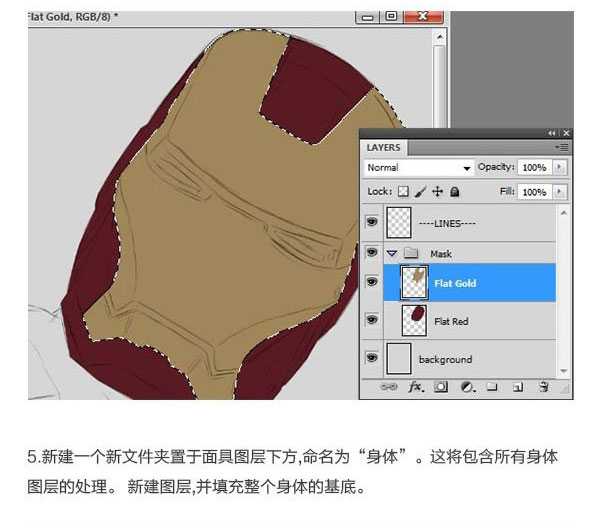The image size is (600, 528).
Task: Collapse the Mask group
Action: (x=392, y=254)
